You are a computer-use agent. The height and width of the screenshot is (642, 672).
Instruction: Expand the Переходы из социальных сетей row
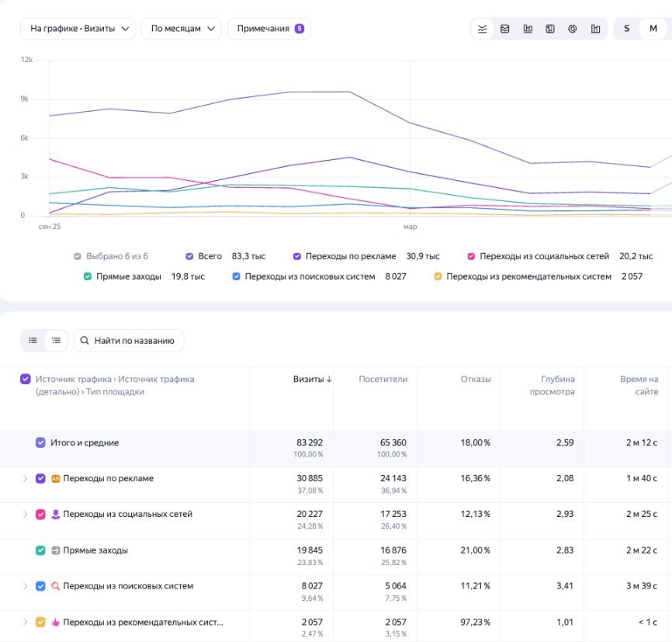25,514
